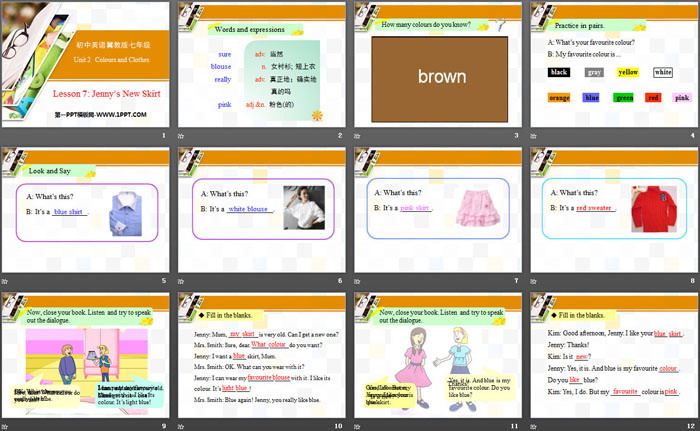700x431 pixels.
Task: Select slide 9 with the bedroom cartoon dialogue
Action: 85,356
